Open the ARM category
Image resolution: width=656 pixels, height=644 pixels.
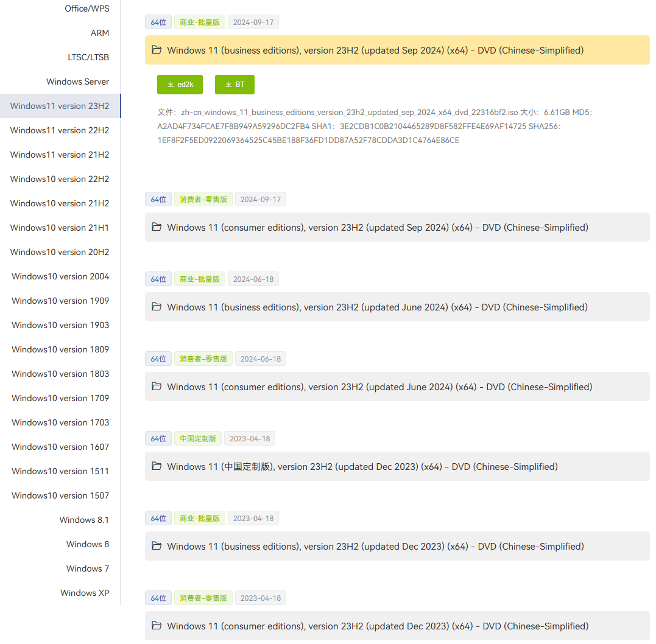pos(99,33)
